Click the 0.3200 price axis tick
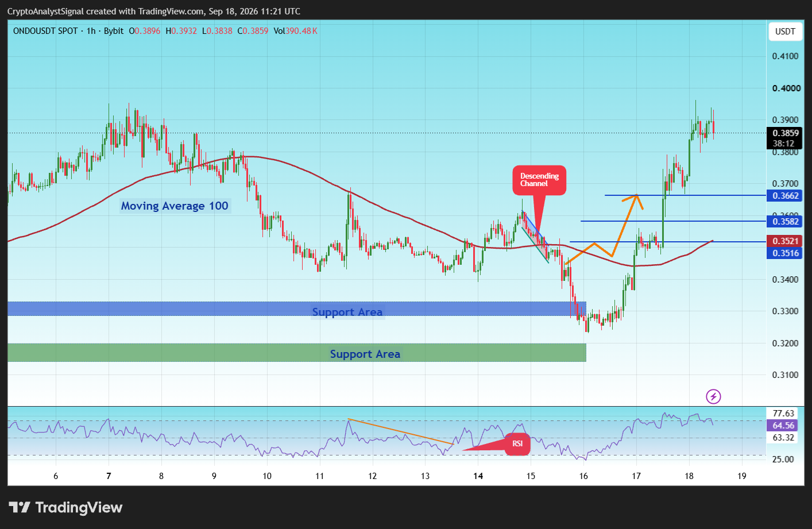 pyautogui.click(x=785, y=343)
